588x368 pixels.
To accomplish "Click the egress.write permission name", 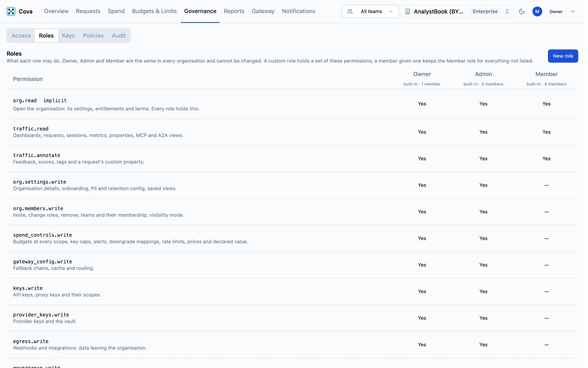I will pyautogui.click(x=31, y=341).
